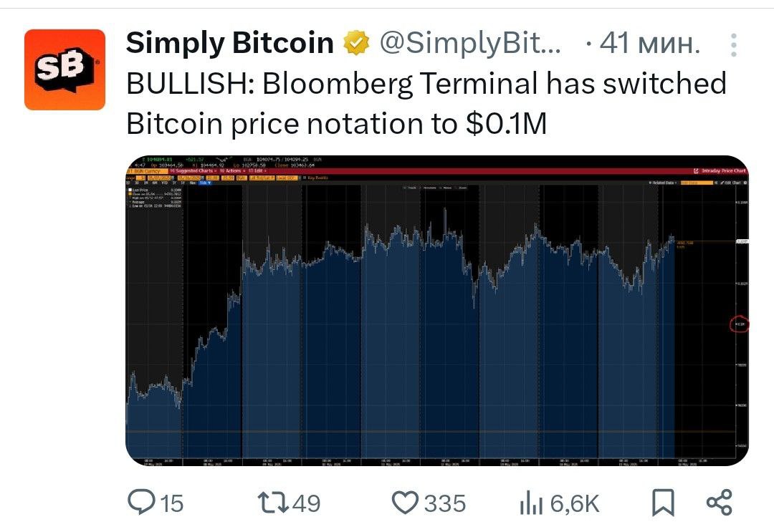Open the Edit menu in terminal bar
The height and width of the screenshot is (532, 774).
coord(258,170)
